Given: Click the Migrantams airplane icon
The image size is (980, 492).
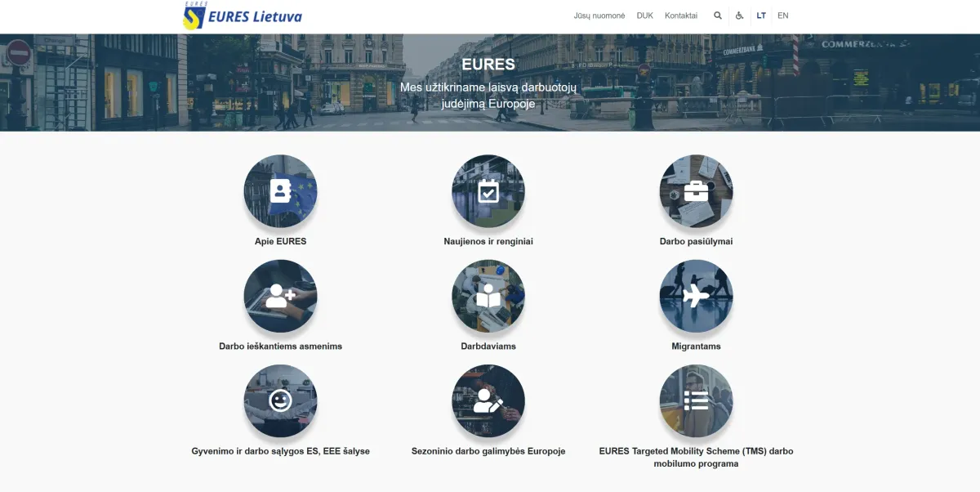Looking at the screenshot, I should (696, 296).
